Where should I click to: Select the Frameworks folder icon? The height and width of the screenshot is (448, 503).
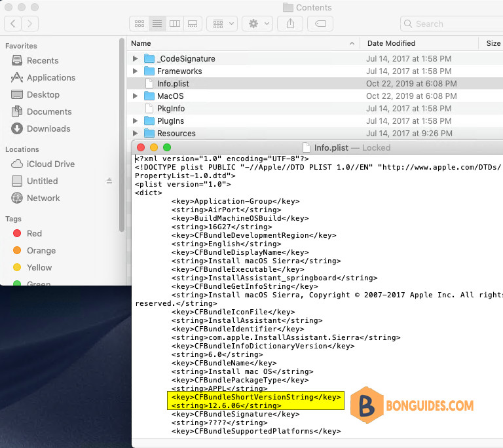point(149,71)
